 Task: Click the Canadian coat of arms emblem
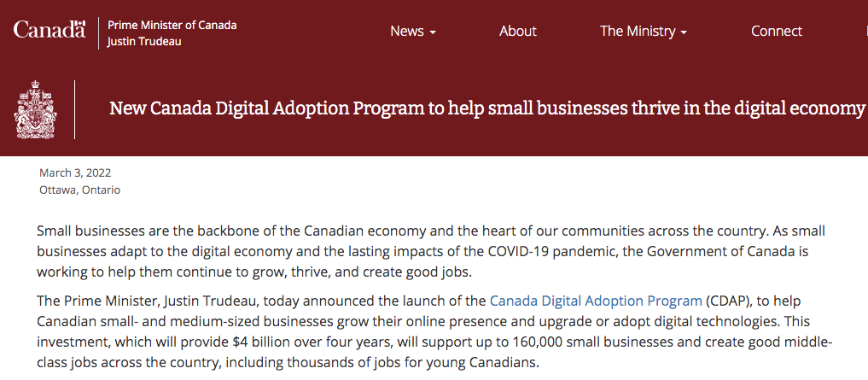pos(36,109)
